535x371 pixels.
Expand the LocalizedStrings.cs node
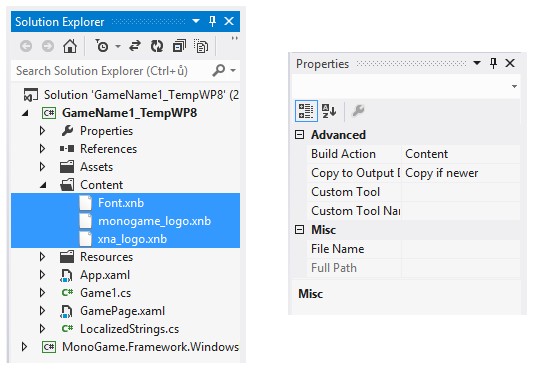coord(42,329)
